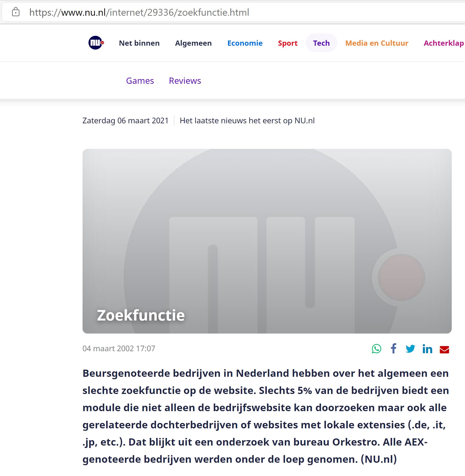Open Media en Cultuur section

pos(377,43)
